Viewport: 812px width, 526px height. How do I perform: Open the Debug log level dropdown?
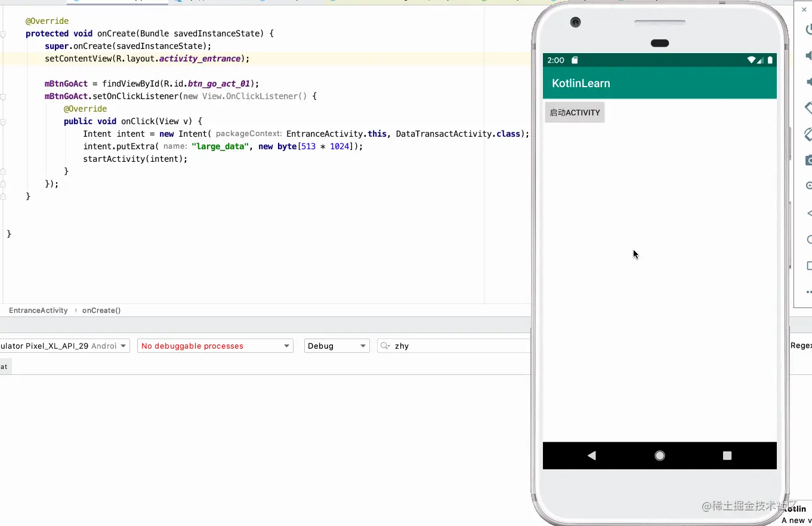(x=336, y=346)
